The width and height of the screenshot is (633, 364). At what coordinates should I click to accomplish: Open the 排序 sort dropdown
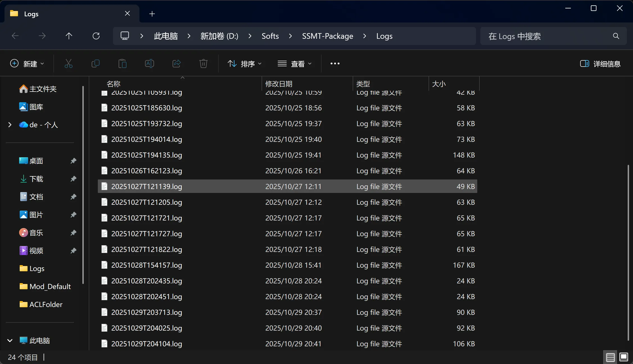pyautogui.click(x=244, y=64)
